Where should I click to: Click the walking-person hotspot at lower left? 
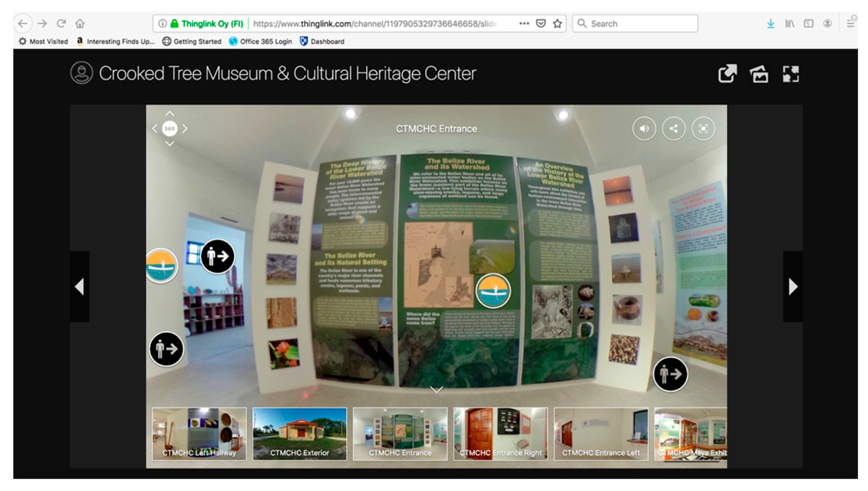coord(166,349)
